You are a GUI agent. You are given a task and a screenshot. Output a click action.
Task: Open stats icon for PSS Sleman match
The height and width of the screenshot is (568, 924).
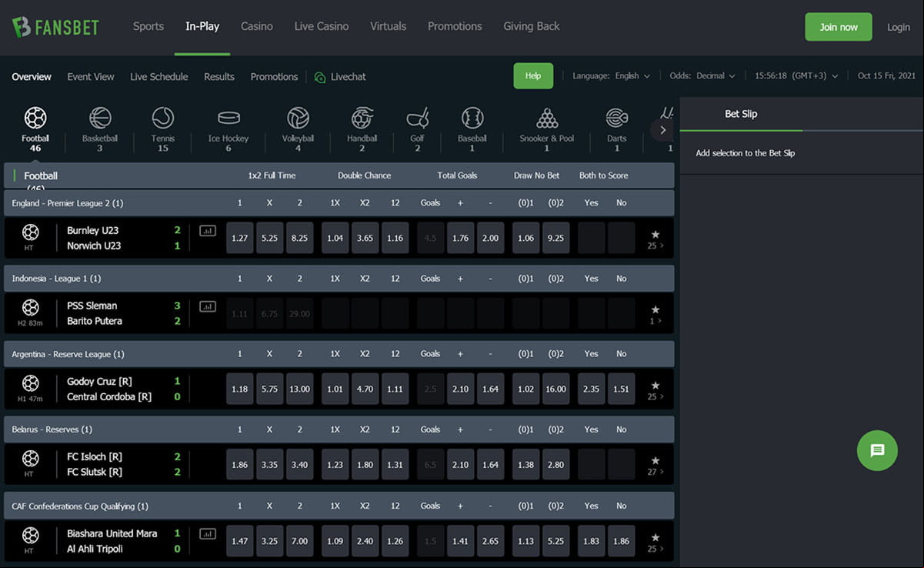pyautogui.click(x=208, y=306)
